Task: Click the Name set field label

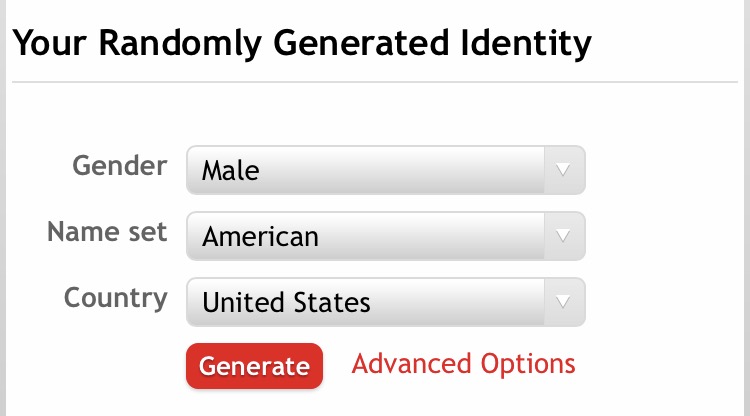Action: coord(107,232)
